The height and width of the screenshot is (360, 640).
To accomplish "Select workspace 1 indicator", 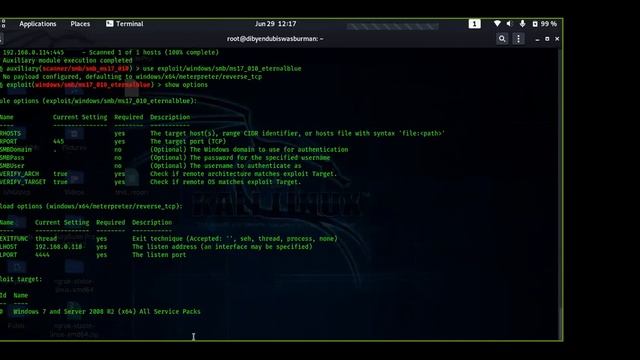I will coord(474,24).
